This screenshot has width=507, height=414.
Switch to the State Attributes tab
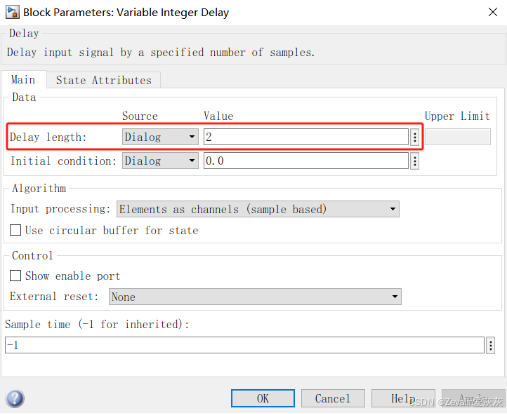point(104,80)
